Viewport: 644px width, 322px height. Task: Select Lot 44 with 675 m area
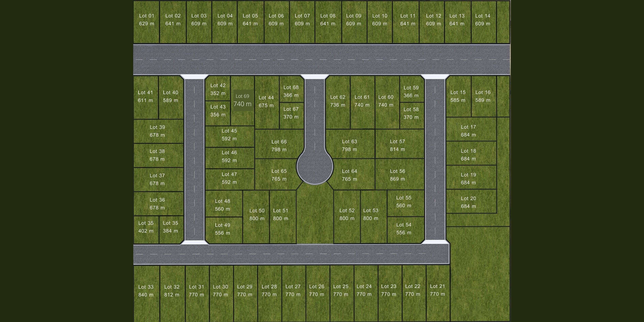pyautogui.click(x=266, y=101)
